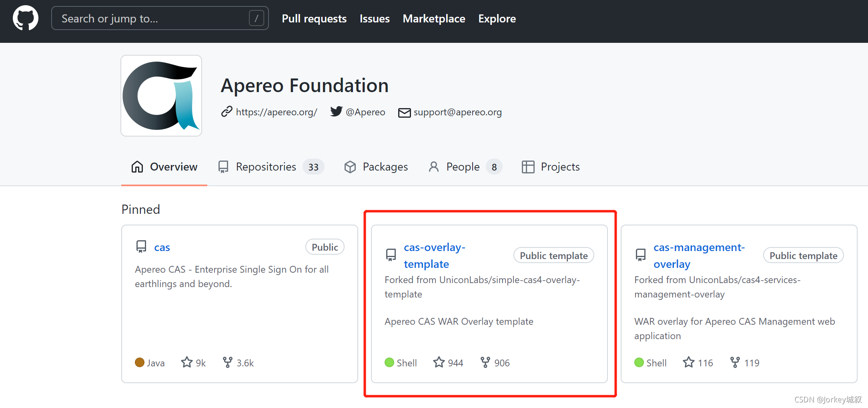This screenshot has height=408, width=868.
Task: Click the fork icon showing 119
Action: point(735,362)
